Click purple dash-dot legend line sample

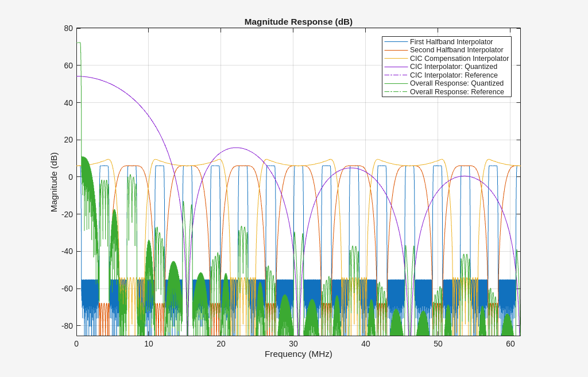point(396,75)
